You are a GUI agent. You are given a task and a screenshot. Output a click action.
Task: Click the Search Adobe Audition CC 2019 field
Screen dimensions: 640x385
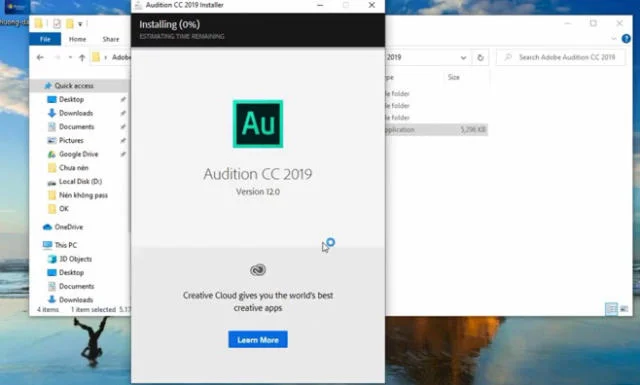(x=560, y=58)
